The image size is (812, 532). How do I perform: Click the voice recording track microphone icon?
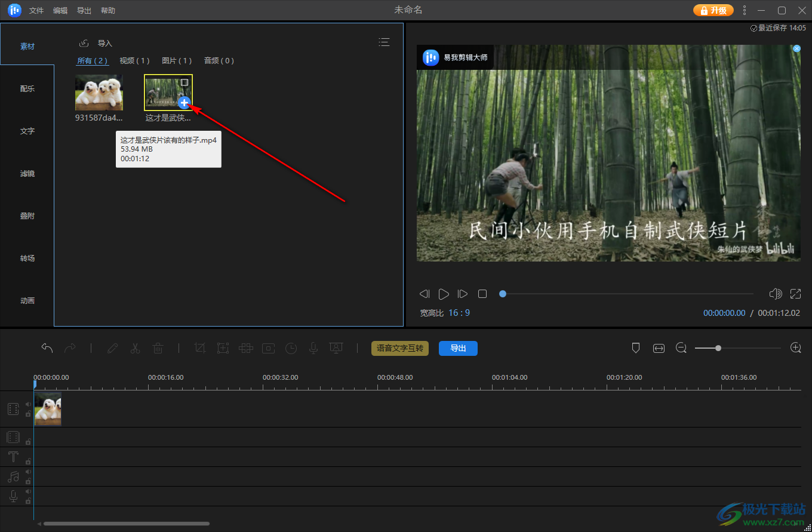click(13, 496)
